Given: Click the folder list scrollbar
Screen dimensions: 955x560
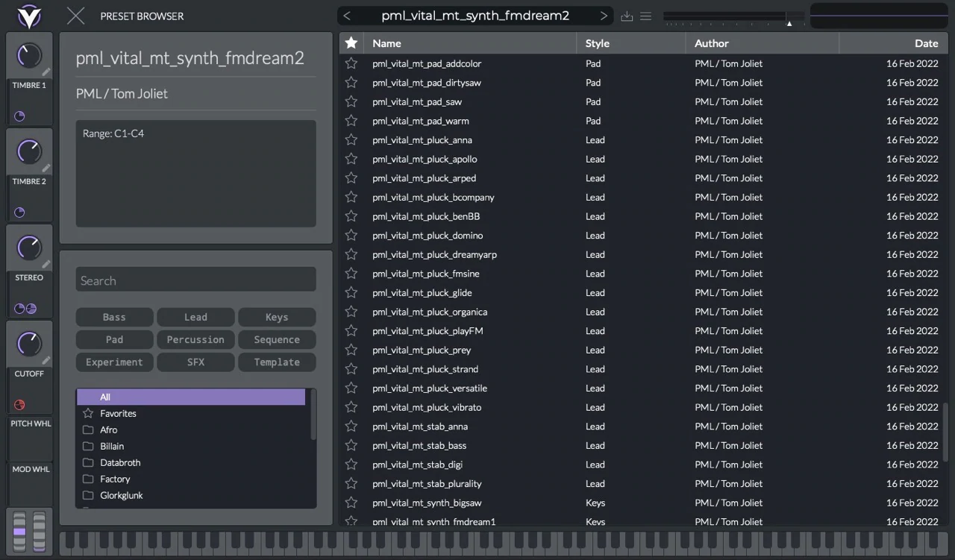Looking at the screenshot, I should [313, 415].
